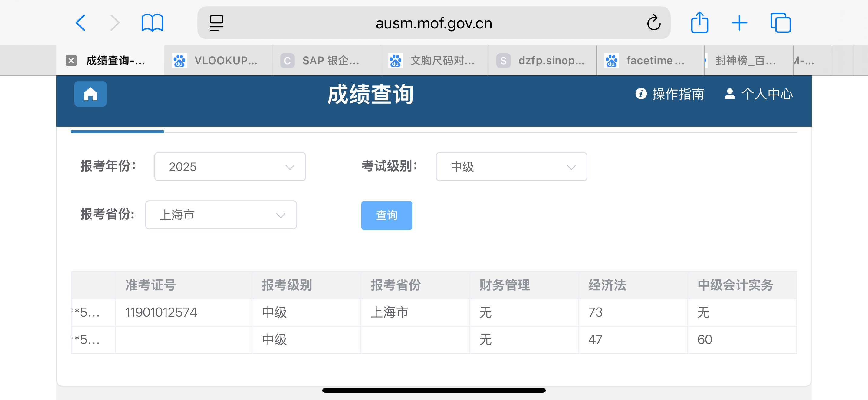868x400 pixels.
Task: Open the 考试级别 中级 dropdown
Action: (x=511, y=167)
